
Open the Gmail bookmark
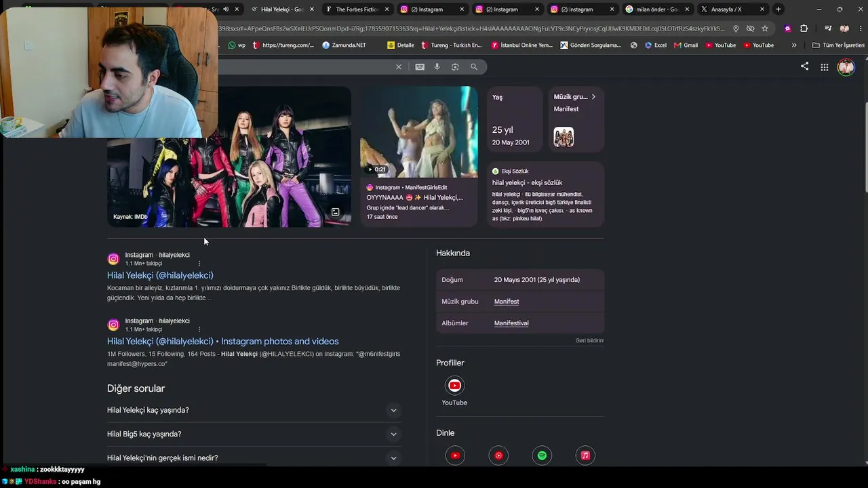pos(686,45)
